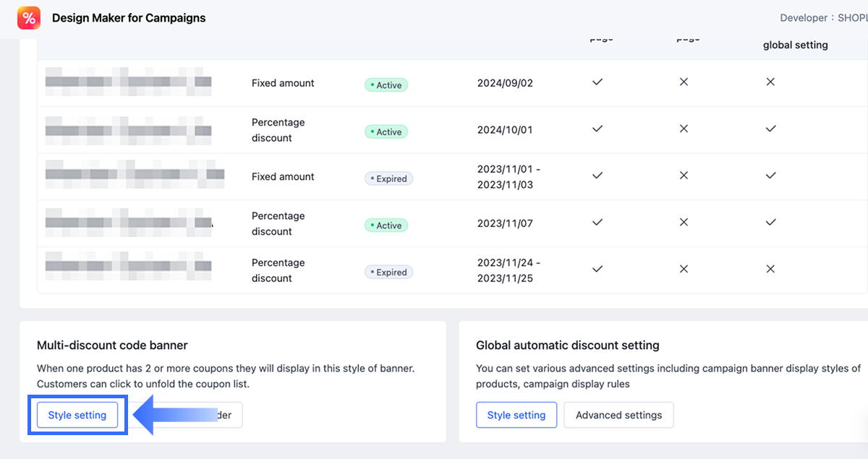Screen dimensions: 868x459
Task: Click the date range 2023/11/01 - 2023/11/03
Action: point(509,176)
